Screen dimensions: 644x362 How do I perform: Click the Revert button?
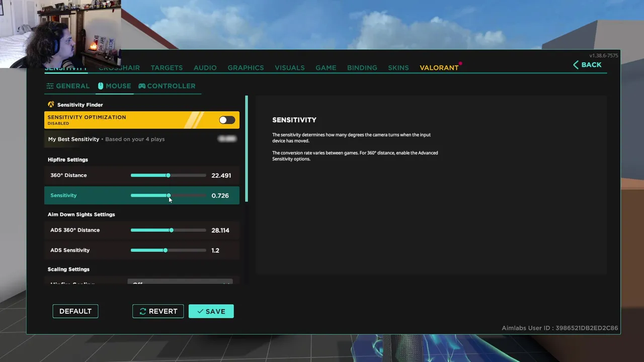(x=158, y=311)
